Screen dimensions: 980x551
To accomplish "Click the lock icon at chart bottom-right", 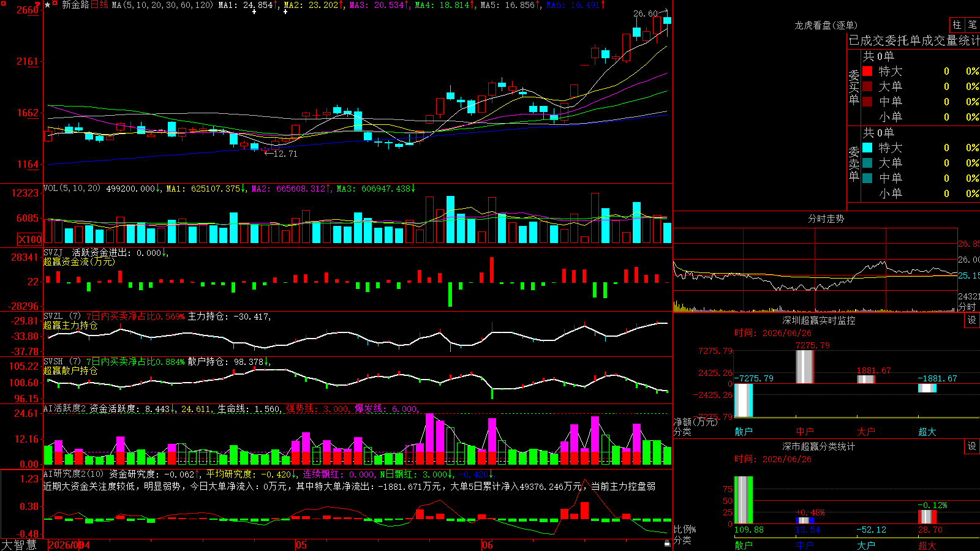I will pos(668,543).
